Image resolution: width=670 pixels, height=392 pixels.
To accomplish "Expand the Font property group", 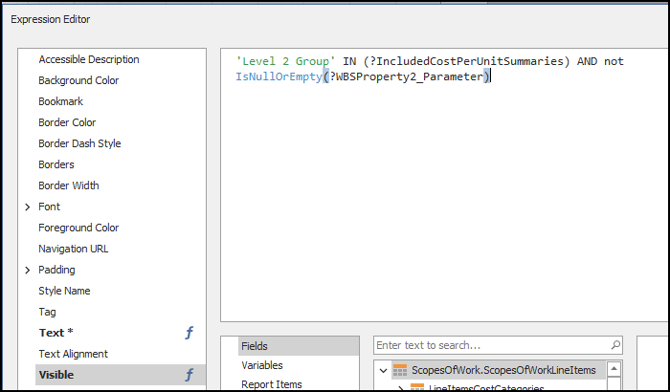I will pos(28,207).
